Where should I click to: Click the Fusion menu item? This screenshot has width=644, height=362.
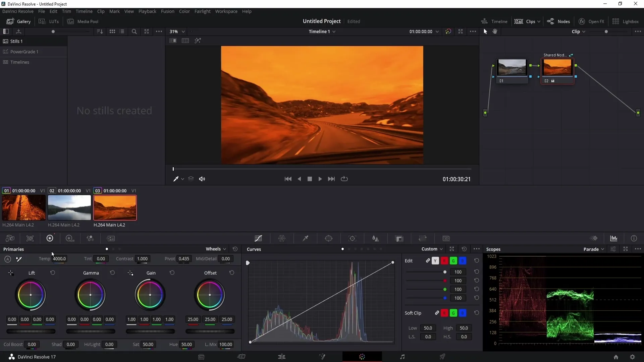(x=167, y=11)
